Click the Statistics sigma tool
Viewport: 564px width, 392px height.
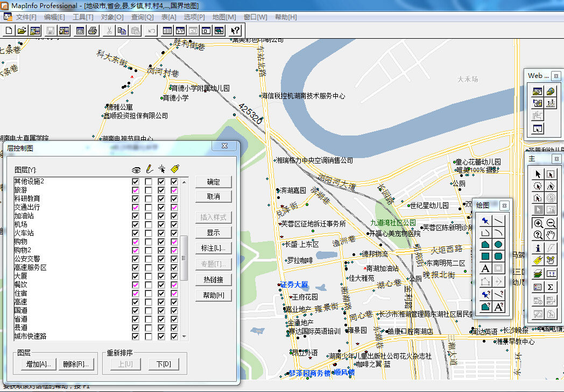tap(552, 285)
